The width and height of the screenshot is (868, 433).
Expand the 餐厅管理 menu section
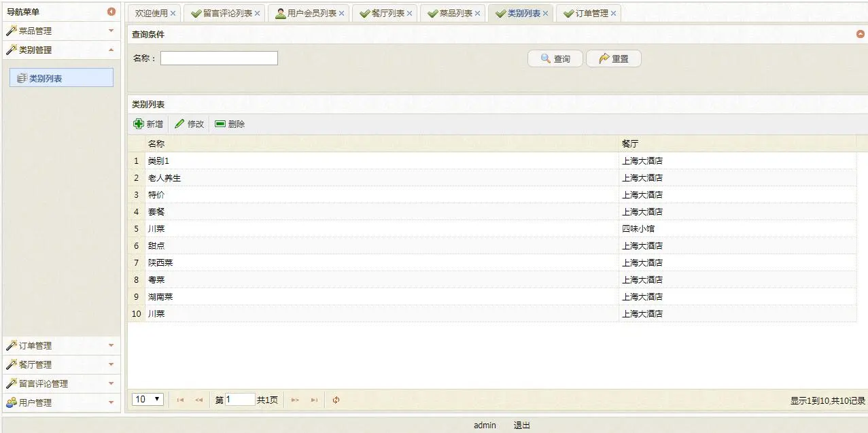[x=111, y=364]
